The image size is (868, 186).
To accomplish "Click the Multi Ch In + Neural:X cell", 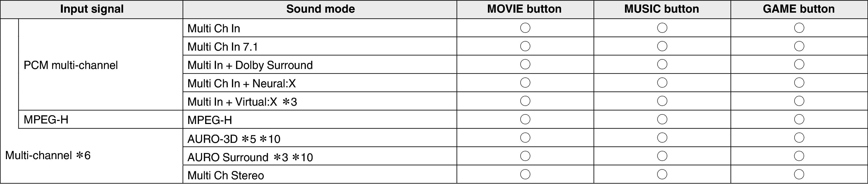I will pyautogui.click(x=241, y=83).
